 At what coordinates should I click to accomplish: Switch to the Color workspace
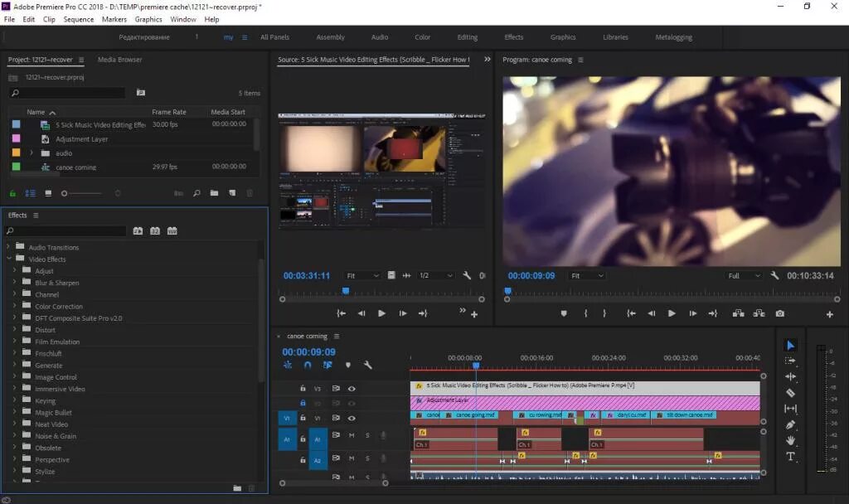(422, 37)
